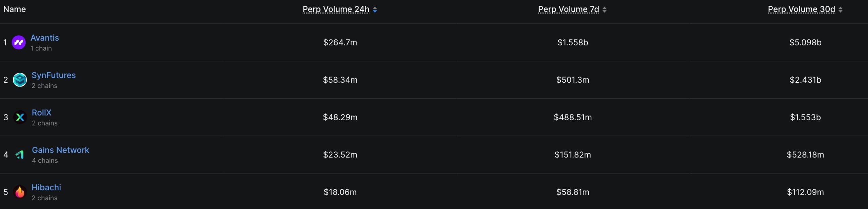Click the Gains Network green logo icon
Image resolution: width=868 pixels, height=209 pixels.
coord(20,155)
